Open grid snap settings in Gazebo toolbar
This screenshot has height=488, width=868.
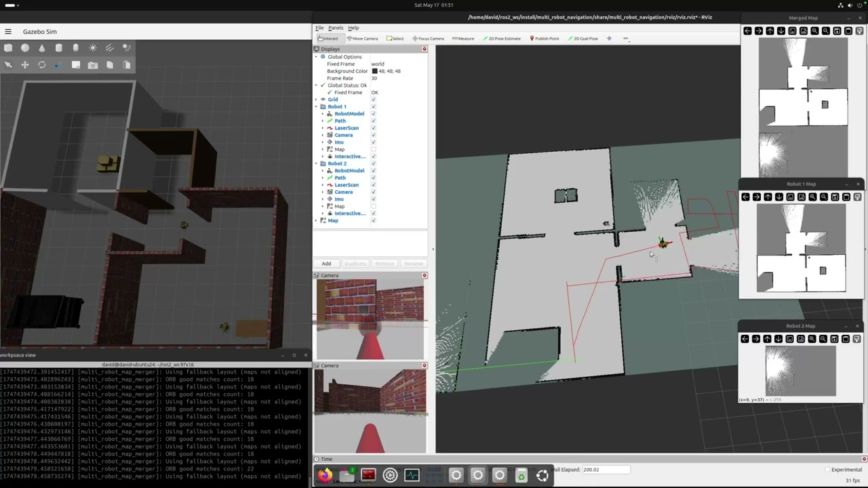pyautogui.click(x=76, y=64)
